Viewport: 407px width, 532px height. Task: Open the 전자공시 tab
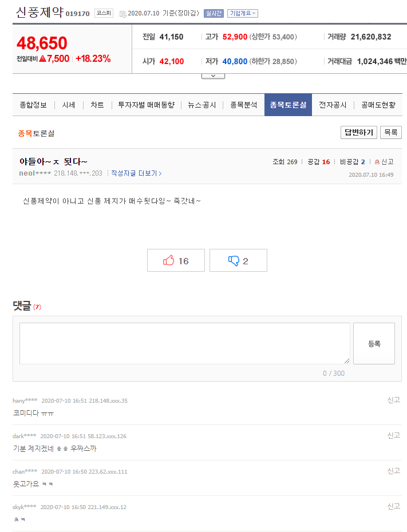[333, 105]
